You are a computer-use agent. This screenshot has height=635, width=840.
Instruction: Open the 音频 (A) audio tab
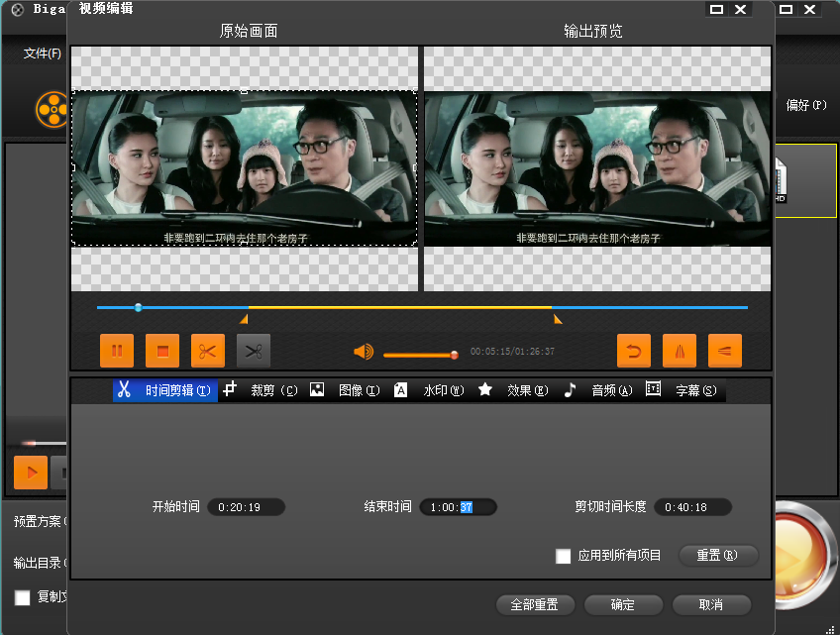click(x=598, y=390)
